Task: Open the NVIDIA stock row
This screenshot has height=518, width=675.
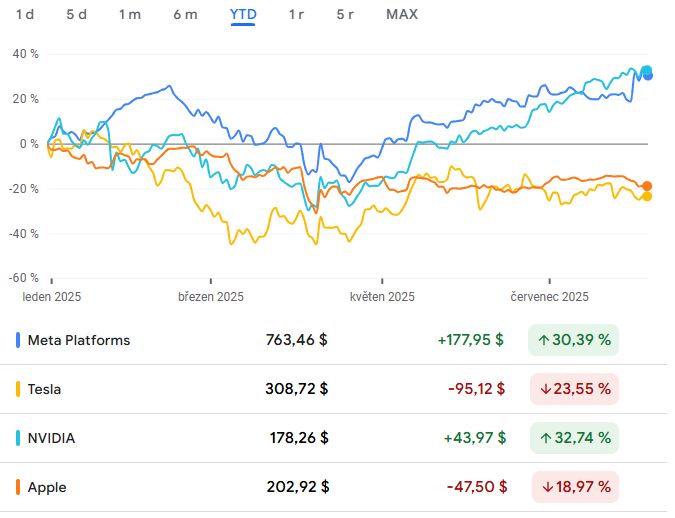Action: pyautogui.click(x=334, y=438)
